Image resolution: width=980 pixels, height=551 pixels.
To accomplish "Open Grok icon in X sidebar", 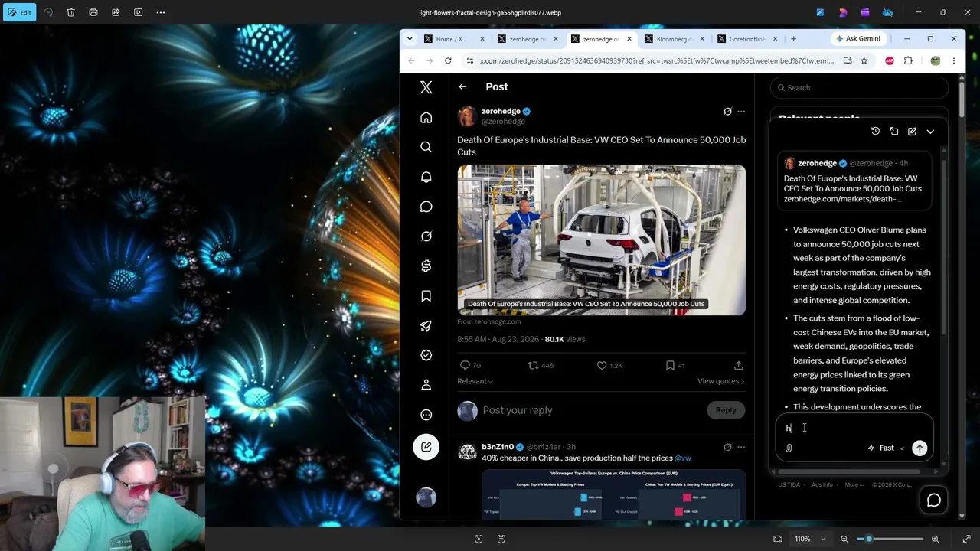I will 426,236.
